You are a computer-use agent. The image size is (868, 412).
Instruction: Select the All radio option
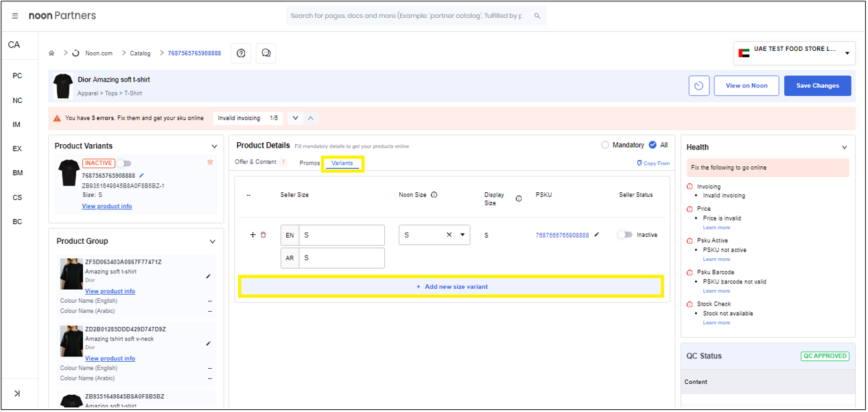[653, 145]
